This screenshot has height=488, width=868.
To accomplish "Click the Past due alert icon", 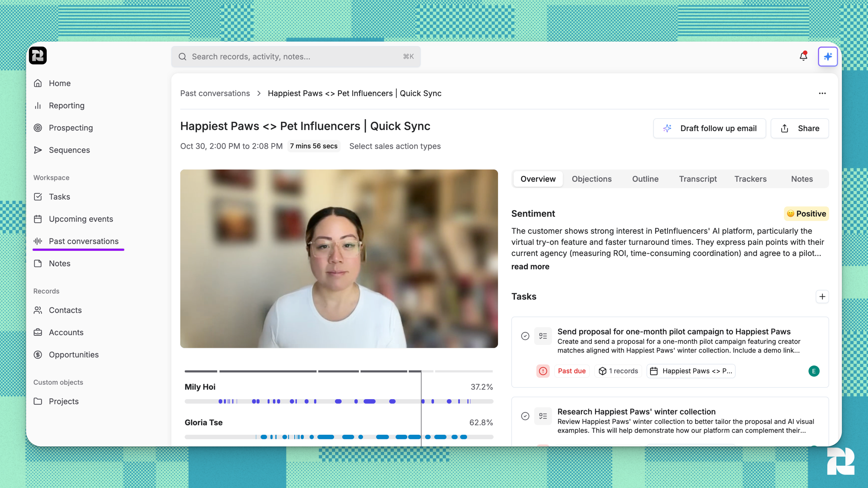I will point(543,371).
